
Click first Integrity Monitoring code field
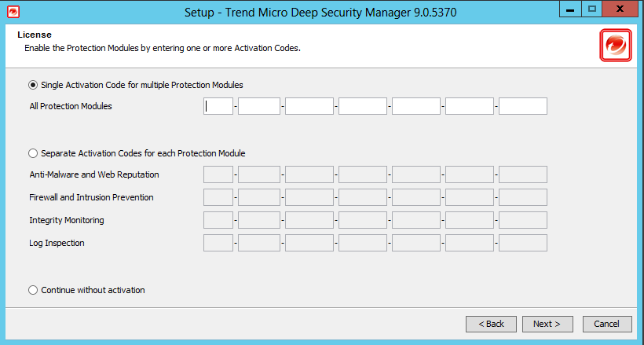(x=218, y=220)
